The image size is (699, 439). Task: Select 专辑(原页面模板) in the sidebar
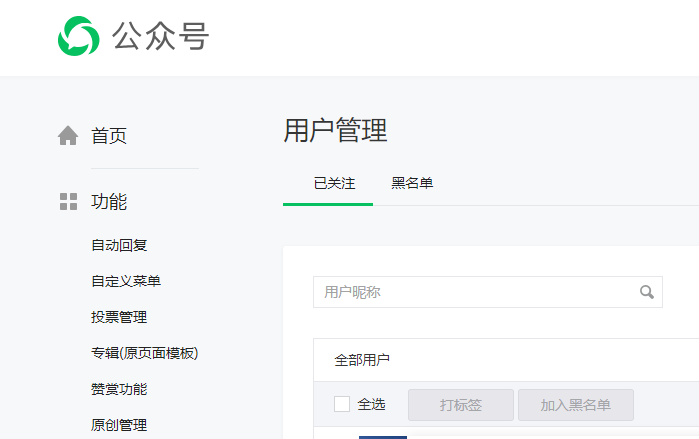[144, 353]
